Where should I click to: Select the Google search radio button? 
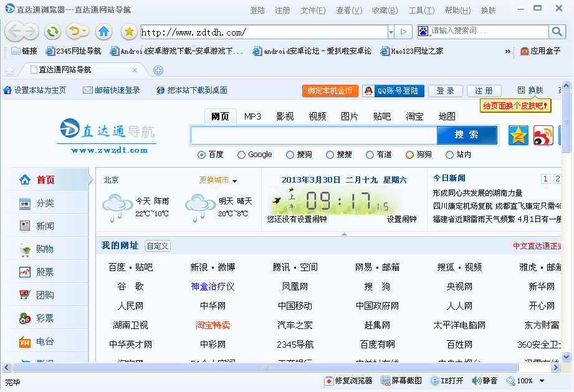[241, 155]
